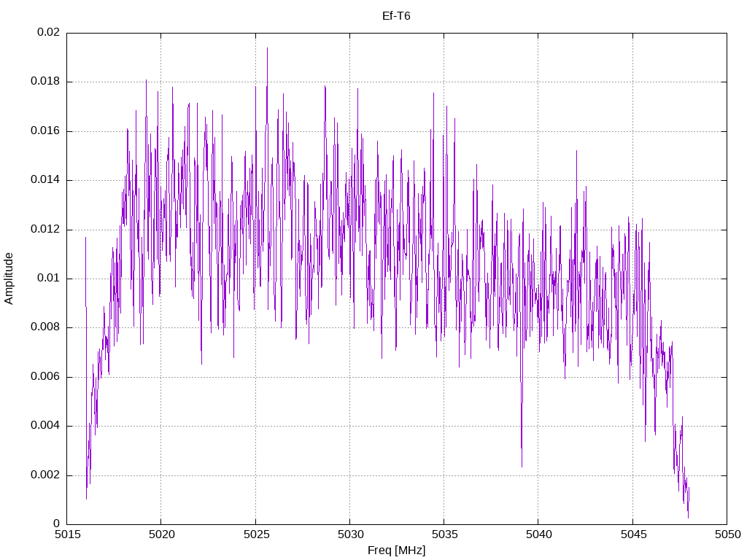Click the 0.014 y-axis tick label
Image resolution: width=747 pixels, height=560 pixels.
[45, 179]
